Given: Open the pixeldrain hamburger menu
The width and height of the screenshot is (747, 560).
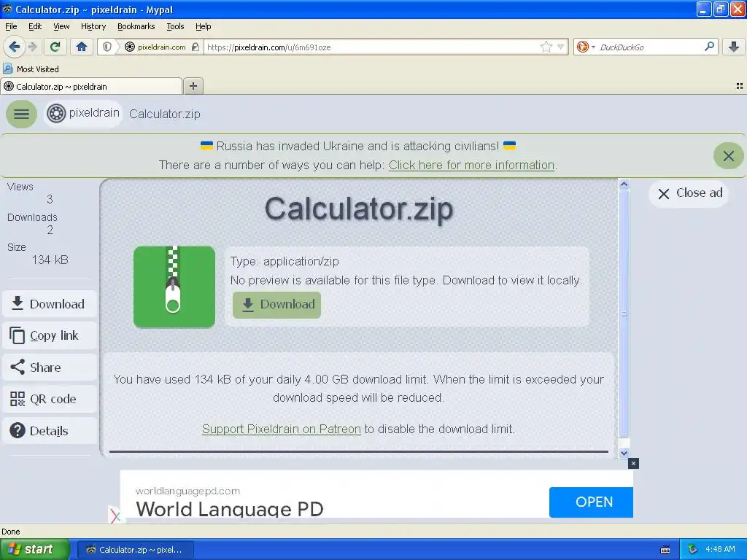Looking at the screenshot, I should pyautogui.click(x=21, y=114).
